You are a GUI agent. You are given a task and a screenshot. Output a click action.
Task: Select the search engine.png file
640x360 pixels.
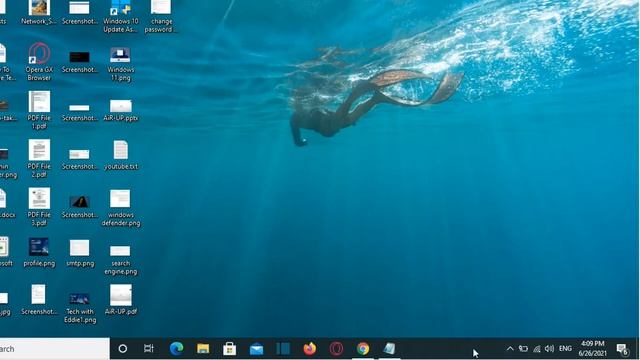(120, 260)
